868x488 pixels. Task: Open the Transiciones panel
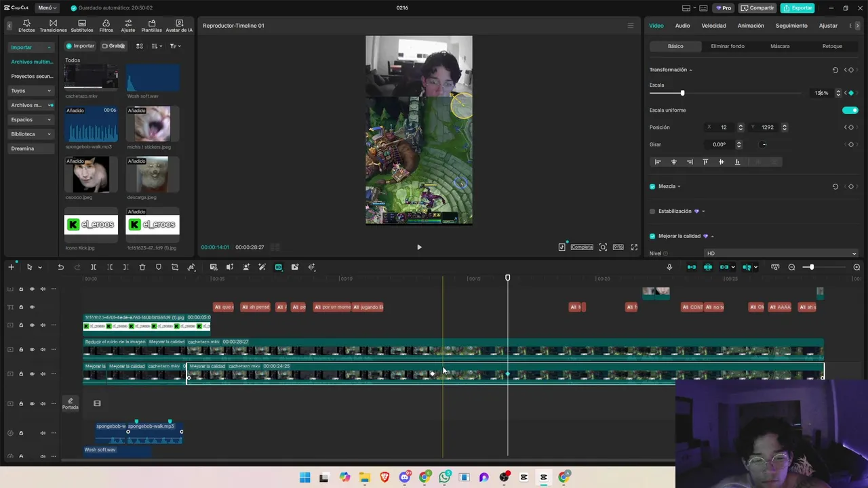pyautogui.click(x=53, y=26)
